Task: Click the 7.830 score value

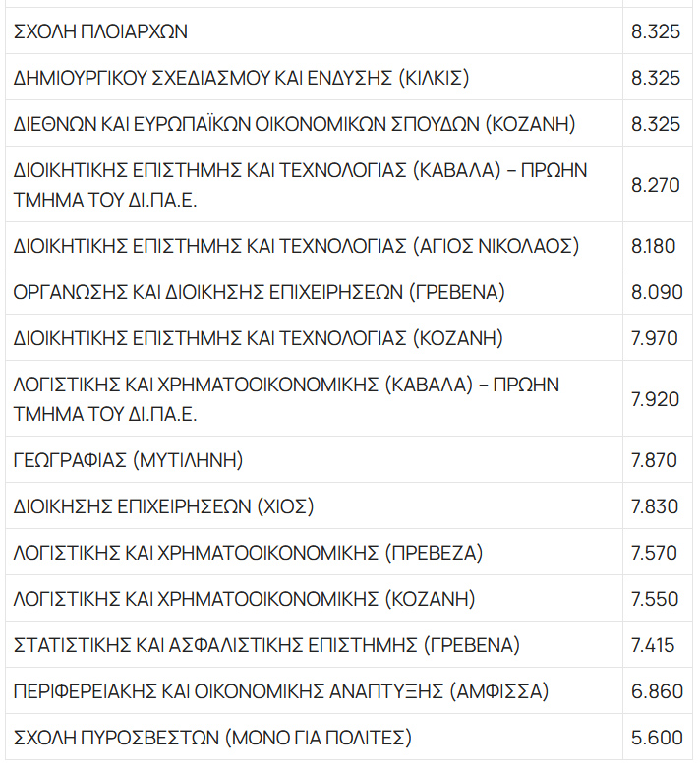Action: (655, 506)
